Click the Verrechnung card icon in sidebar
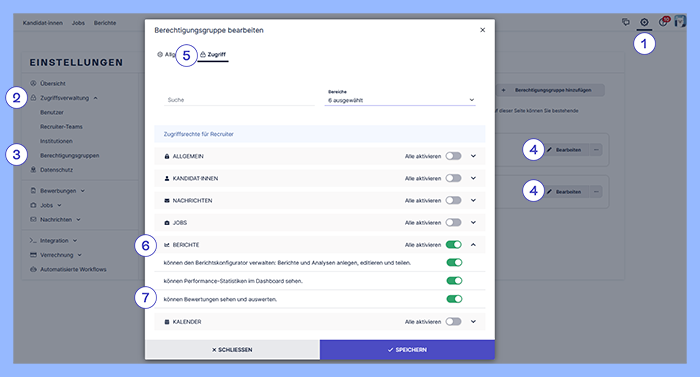 [x=33, y=255]
